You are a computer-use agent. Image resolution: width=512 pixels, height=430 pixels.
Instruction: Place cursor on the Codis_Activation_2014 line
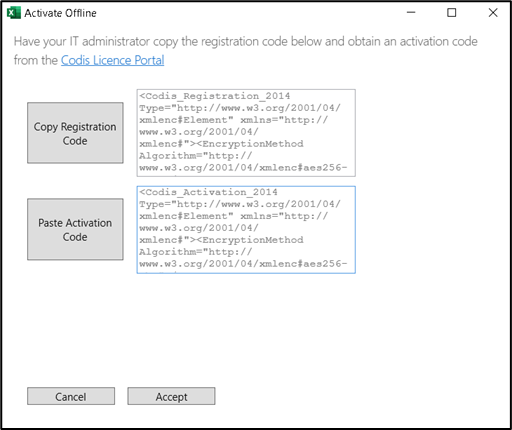click(x=208, y=192)
